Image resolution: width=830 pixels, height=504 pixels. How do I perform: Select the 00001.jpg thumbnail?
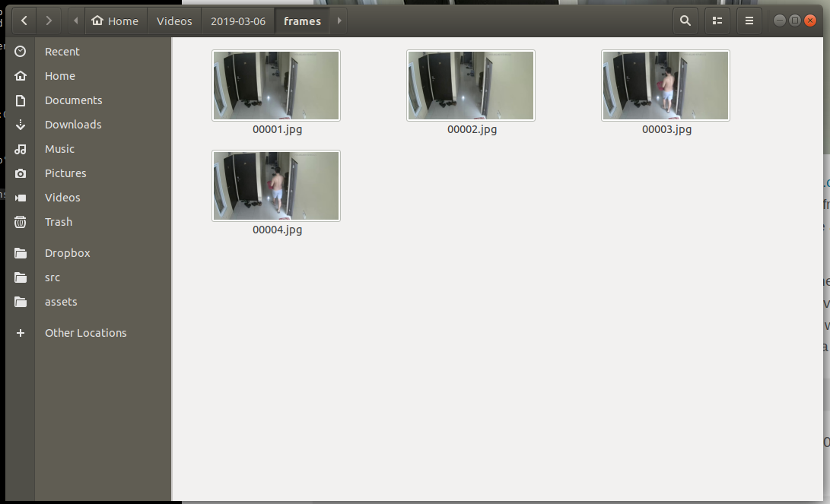tap(276, 85)
